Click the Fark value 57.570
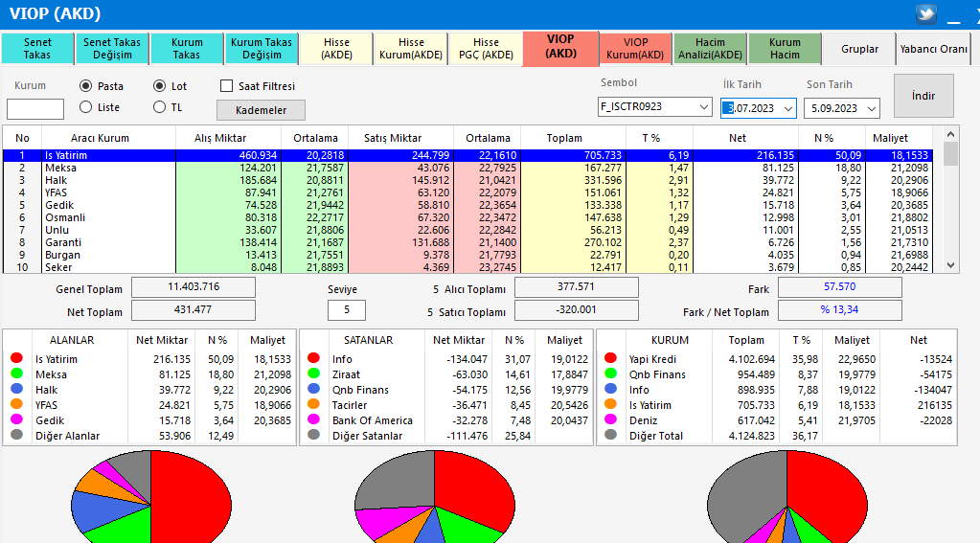 tap(839, 286)
